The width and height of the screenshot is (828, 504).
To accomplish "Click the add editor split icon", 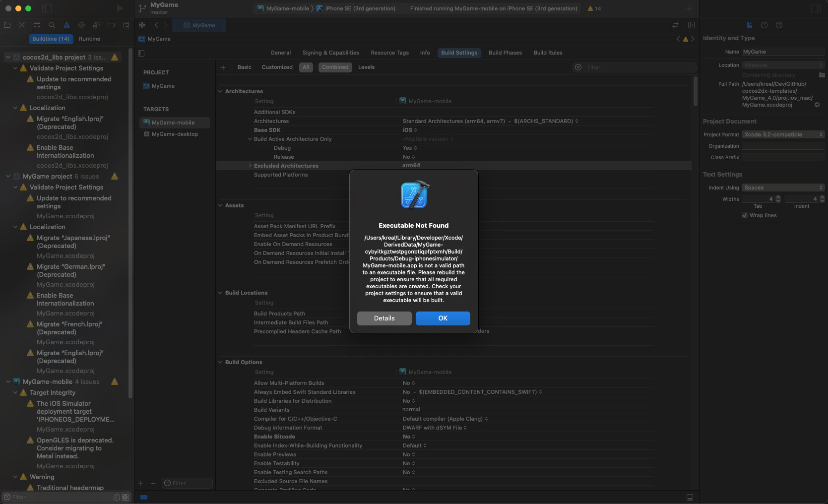I will coord(691,25).
